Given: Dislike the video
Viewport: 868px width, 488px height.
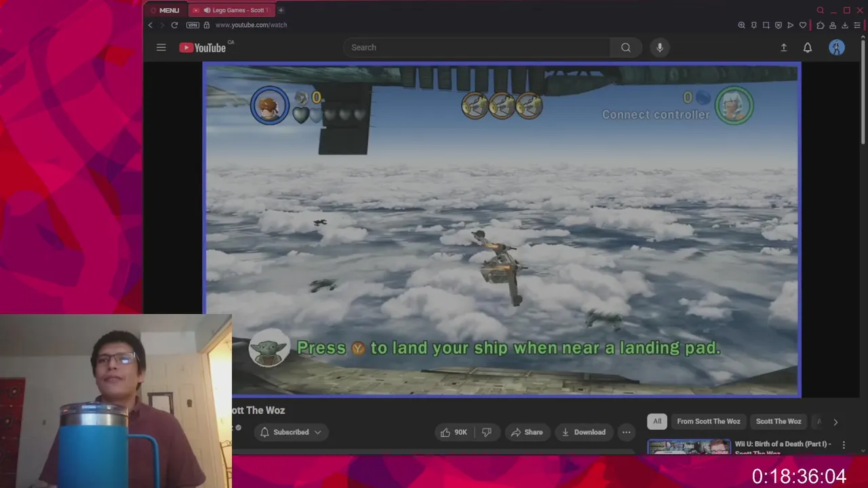Looking at the screenshot, I should [486, 432].
